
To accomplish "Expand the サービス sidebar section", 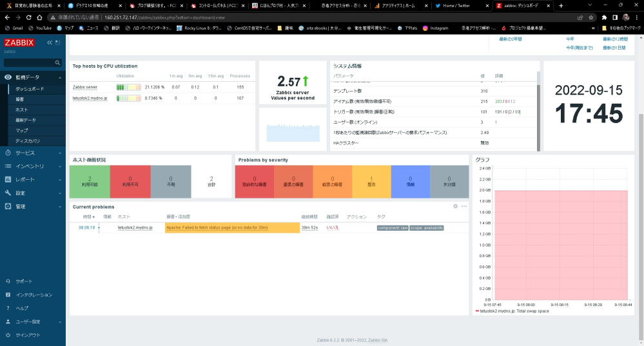I will click(26, 153).
